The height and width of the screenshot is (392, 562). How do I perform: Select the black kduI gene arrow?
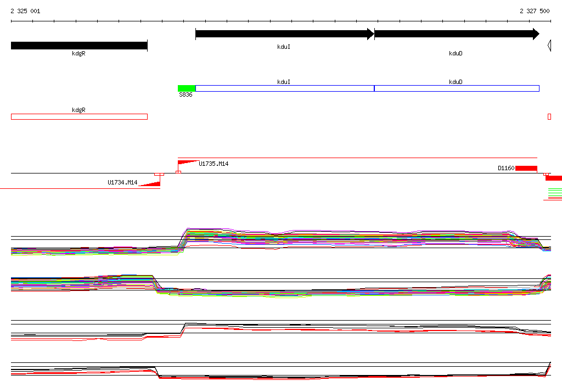tap(285, 34)
